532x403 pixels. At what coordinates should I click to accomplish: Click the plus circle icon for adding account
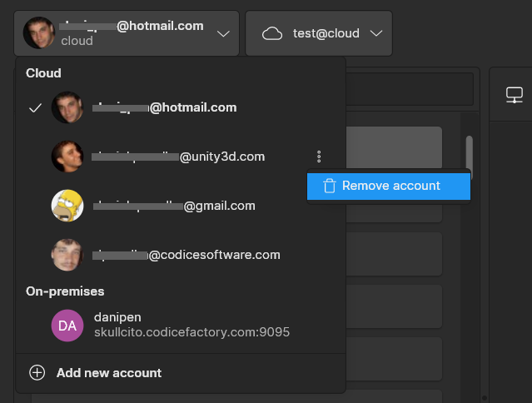(37, 372)
